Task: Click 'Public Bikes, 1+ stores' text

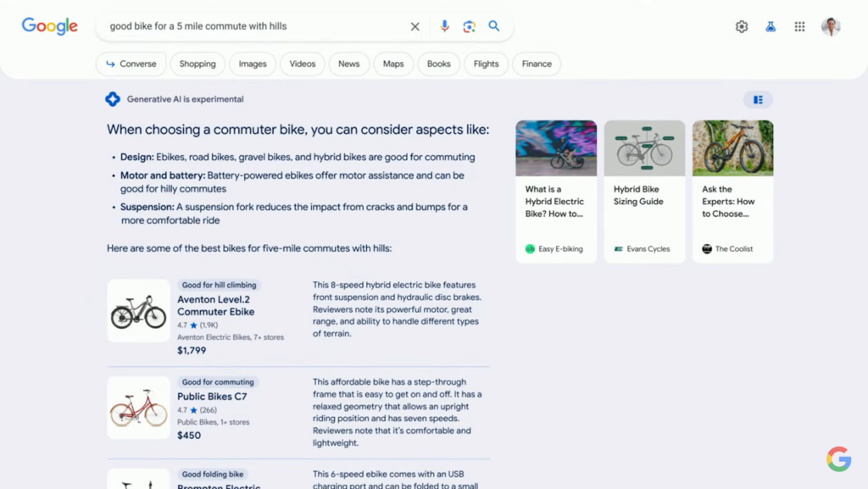Action: 213,422
